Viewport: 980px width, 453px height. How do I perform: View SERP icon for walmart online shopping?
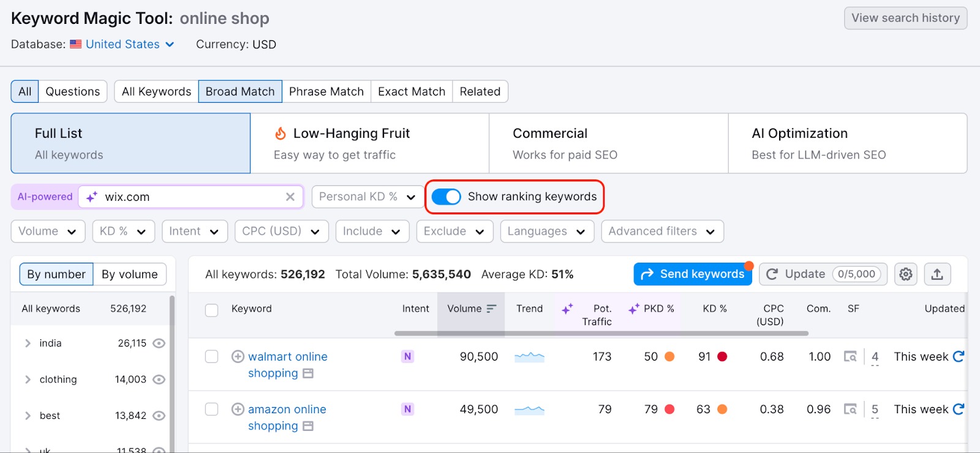point(850,356)
